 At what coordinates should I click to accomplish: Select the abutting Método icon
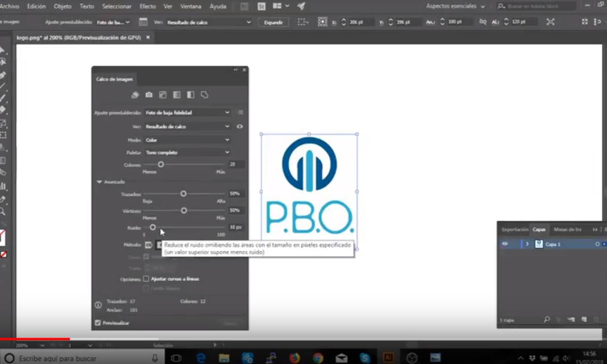point(148,245)
